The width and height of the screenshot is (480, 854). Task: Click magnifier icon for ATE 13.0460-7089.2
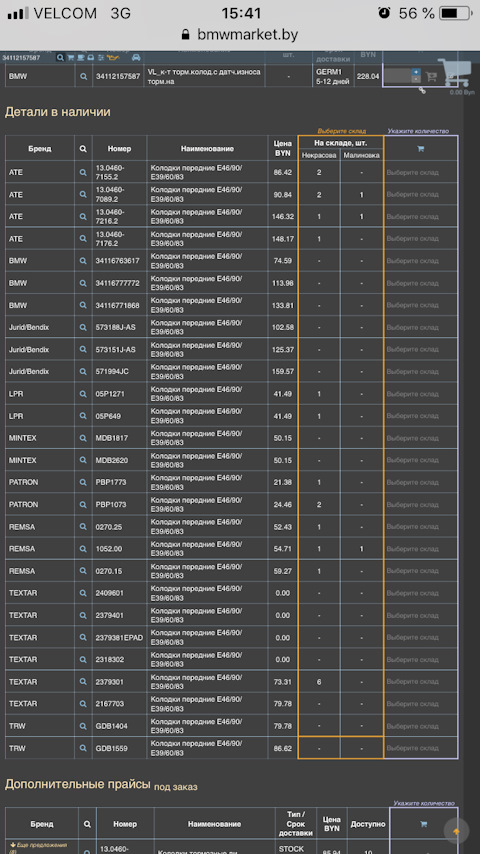pos(83,194)
